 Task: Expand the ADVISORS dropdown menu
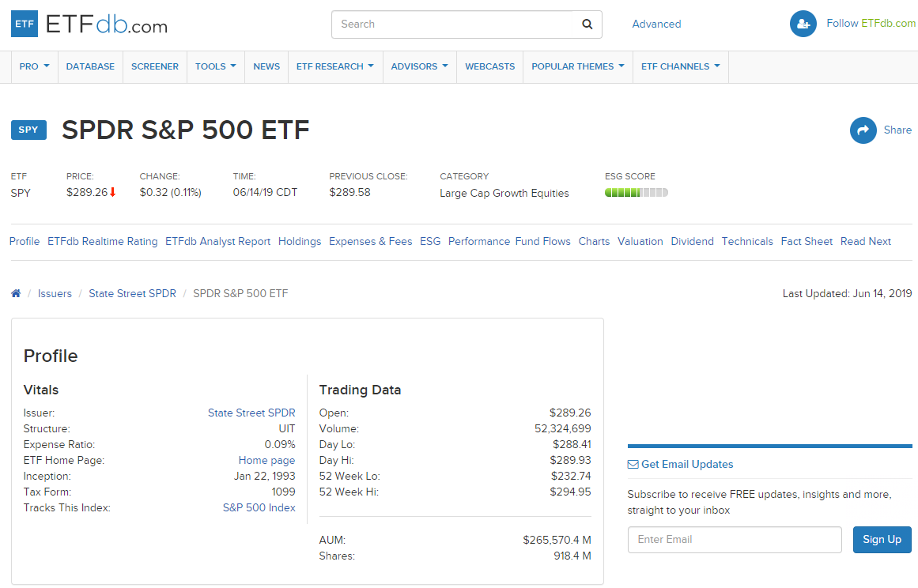point(420,66)
